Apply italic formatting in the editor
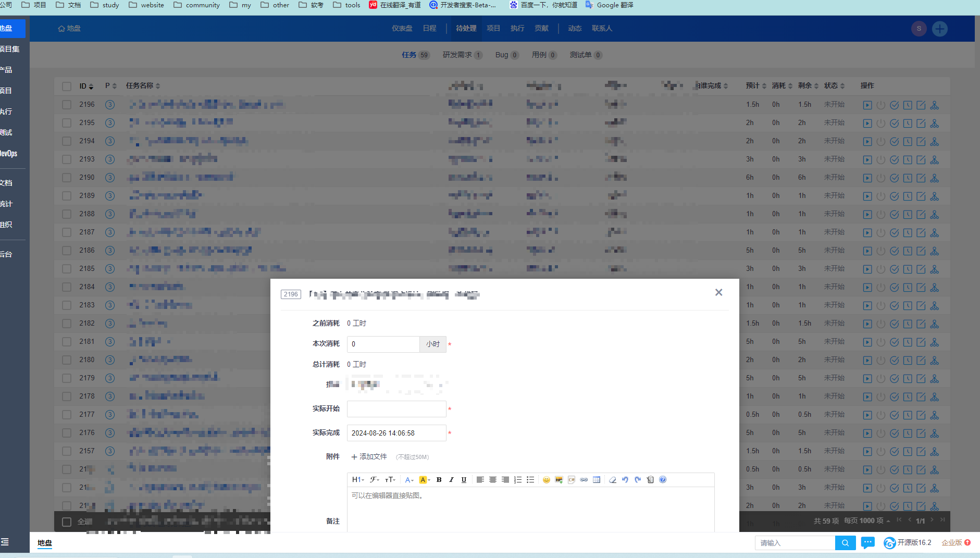Viewport: 980px width, 558px height. (x=451, y=480)
